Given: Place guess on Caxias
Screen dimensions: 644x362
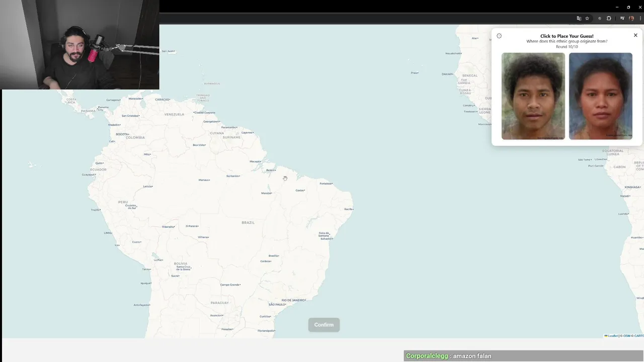Looking at the screenshot, I should coord(300,190).
